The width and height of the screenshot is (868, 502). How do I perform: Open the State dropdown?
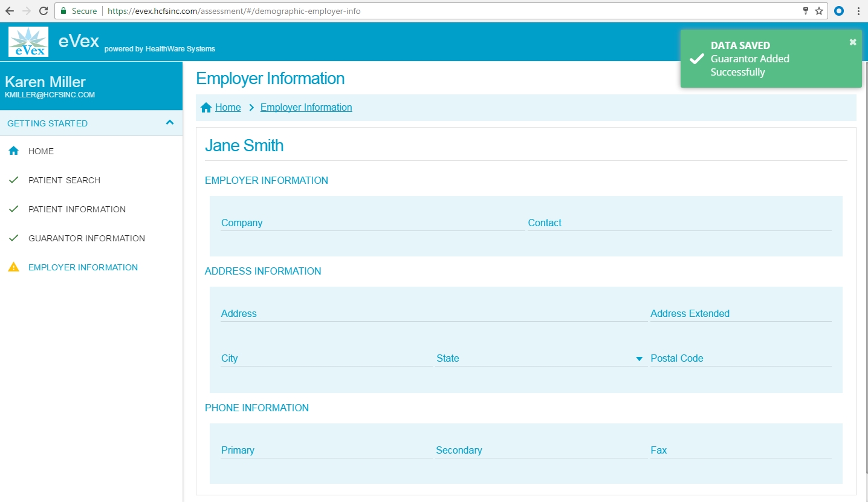pos(639,359)
